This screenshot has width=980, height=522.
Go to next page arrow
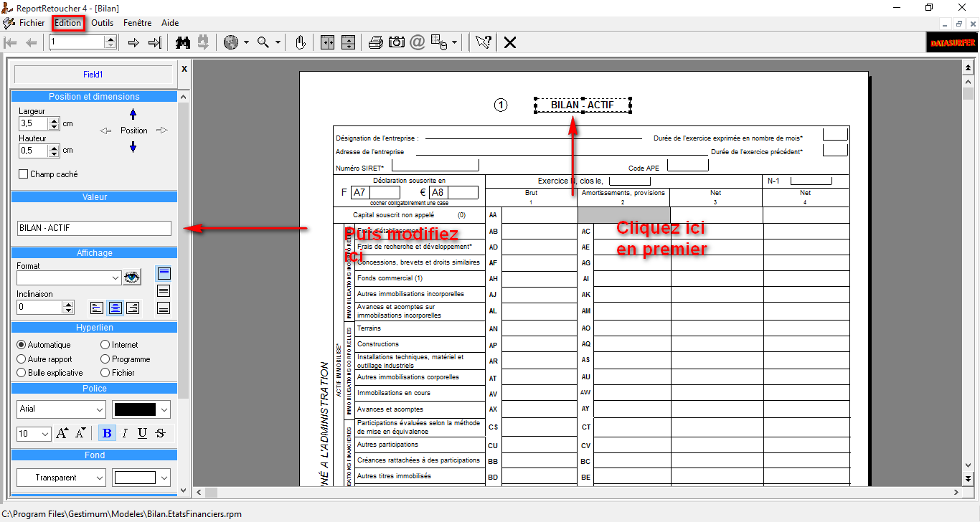click(133, 43)
